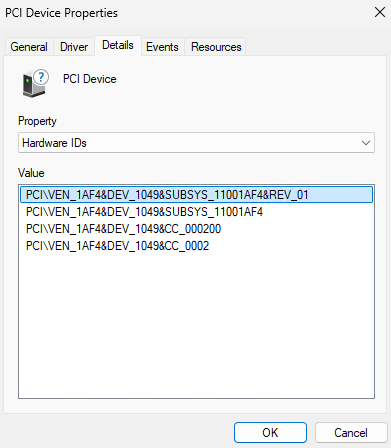
Task: Dismiss dialog with Cancel button
Action: pyautogui.click(x=351, y=433)
